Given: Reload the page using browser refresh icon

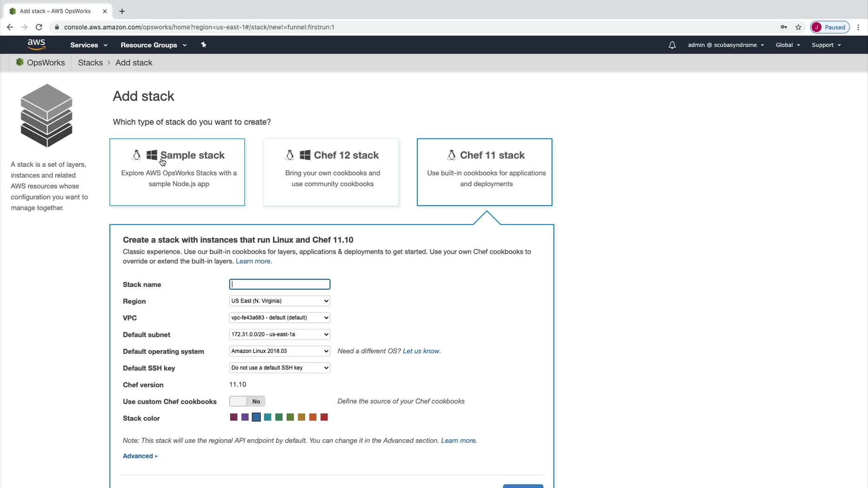Looking at the screenshot, I should tap(39, 27).
